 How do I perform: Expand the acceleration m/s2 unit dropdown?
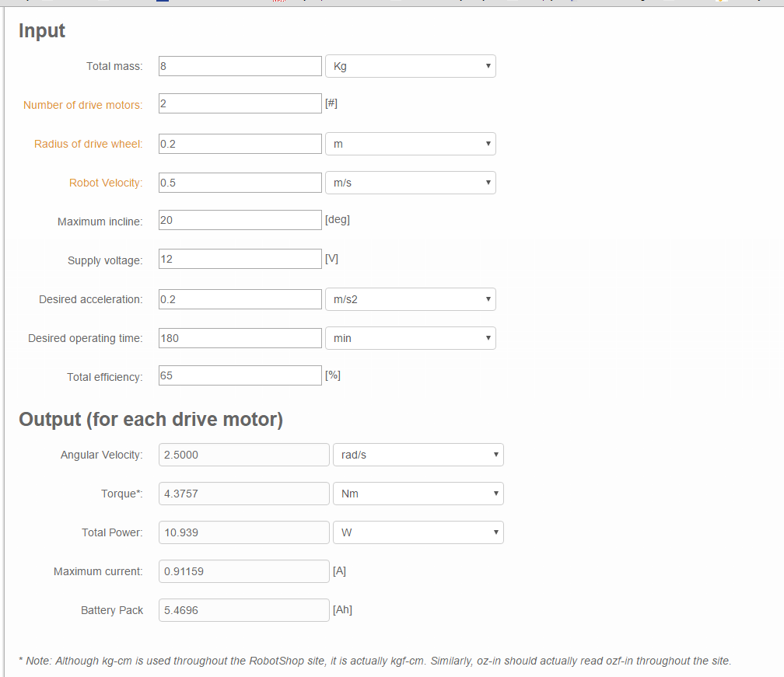pos(410,299)
